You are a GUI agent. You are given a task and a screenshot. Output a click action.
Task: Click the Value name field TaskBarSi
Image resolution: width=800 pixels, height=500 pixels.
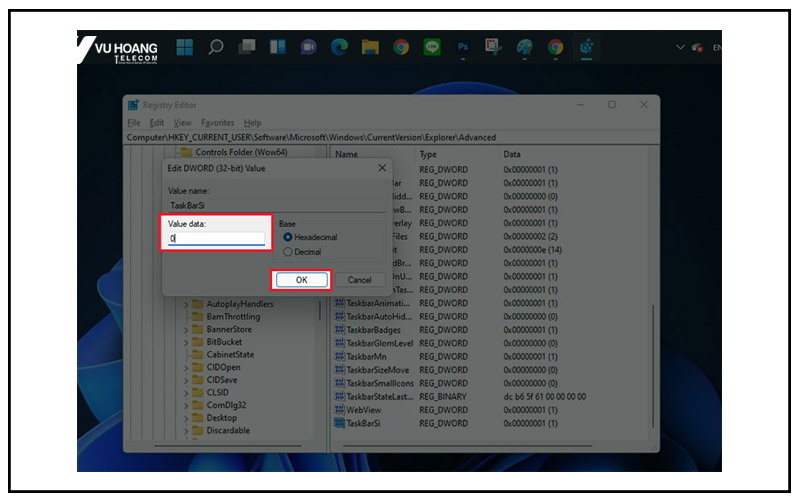point(277,206)
